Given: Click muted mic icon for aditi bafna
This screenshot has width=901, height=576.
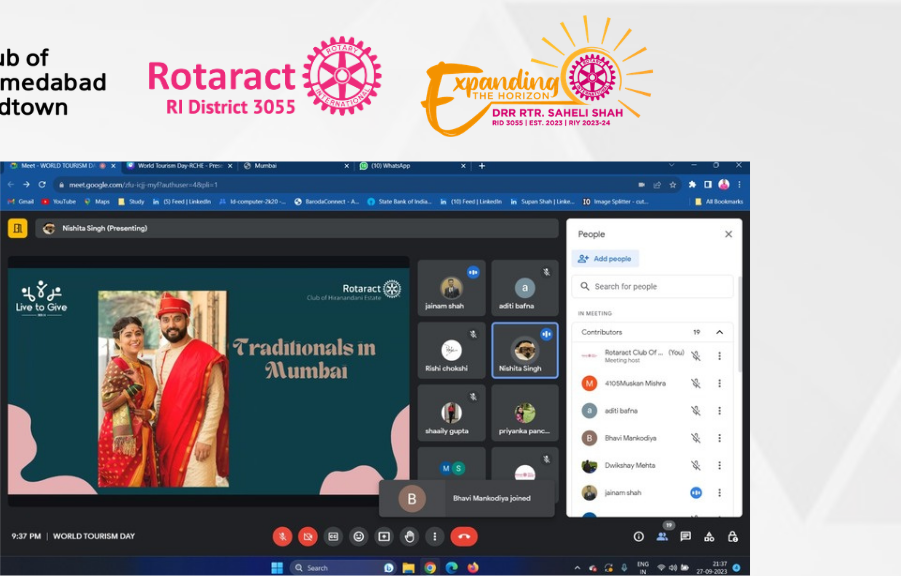Looking at the screenshot, I should pyautogui.click(x=696, y=410).
